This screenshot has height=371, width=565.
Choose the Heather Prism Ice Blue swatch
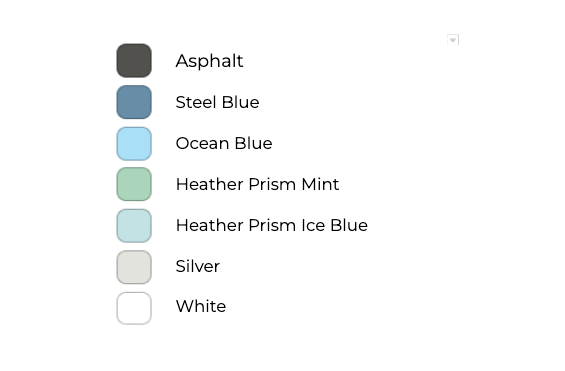click(134, 225)
